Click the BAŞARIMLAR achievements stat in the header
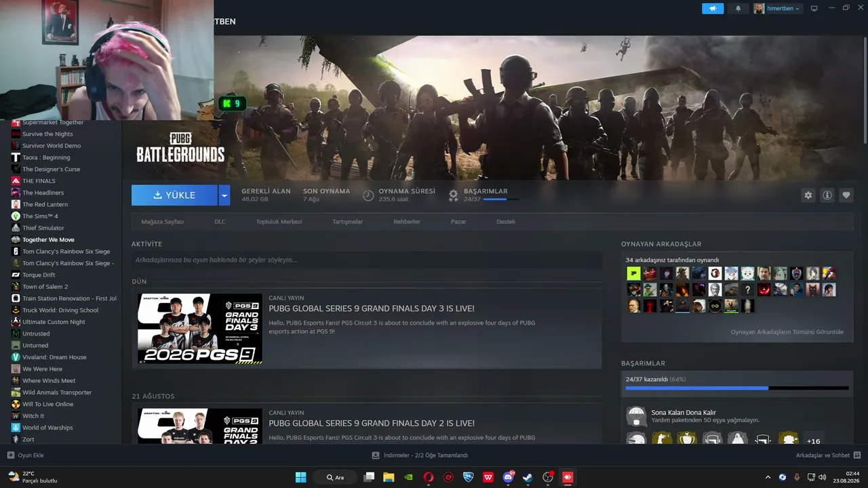This screenshot has width=868, height=488. click(486, 195)
